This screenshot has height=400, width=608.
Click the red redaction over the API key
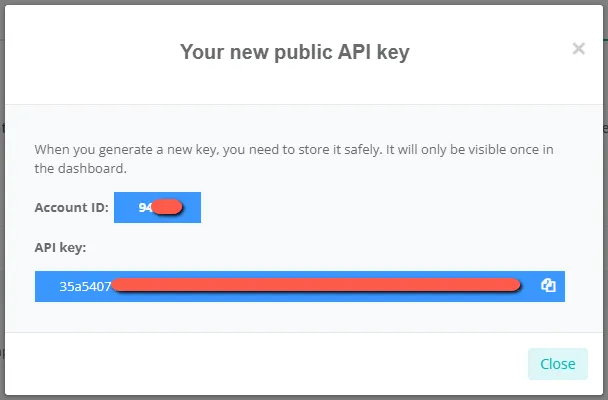click(315, 286)
